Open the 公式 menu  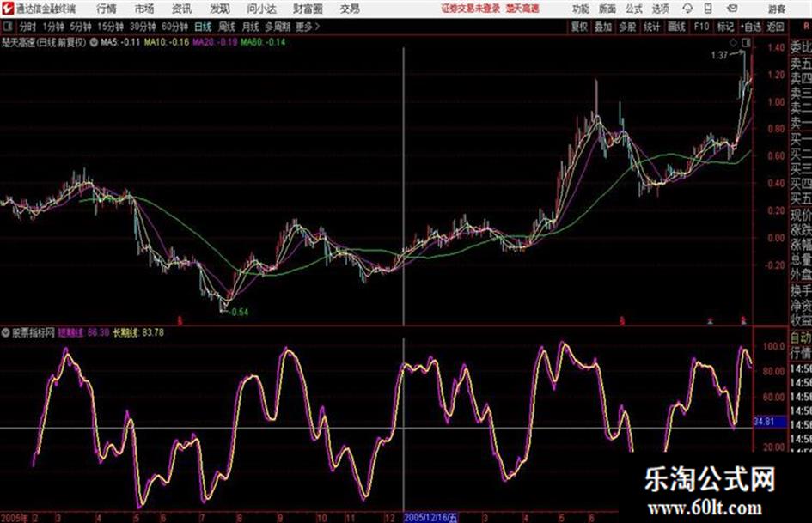(633, 9)
